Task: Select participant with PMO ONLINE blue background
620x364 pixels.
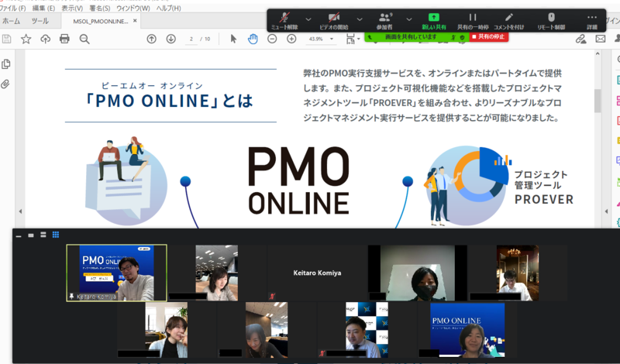Action: [x=467, y=330]
